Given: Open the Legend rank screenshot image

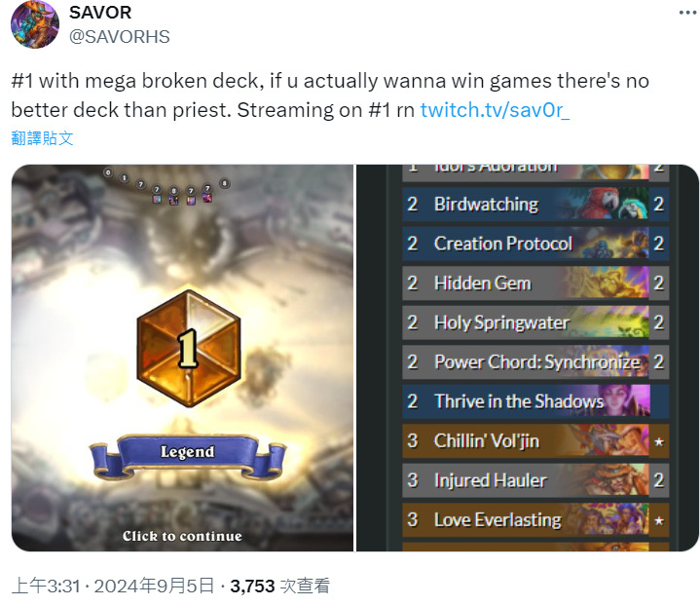Looking at the screenshot, I should pyautogui.click(x=182, y=358).
